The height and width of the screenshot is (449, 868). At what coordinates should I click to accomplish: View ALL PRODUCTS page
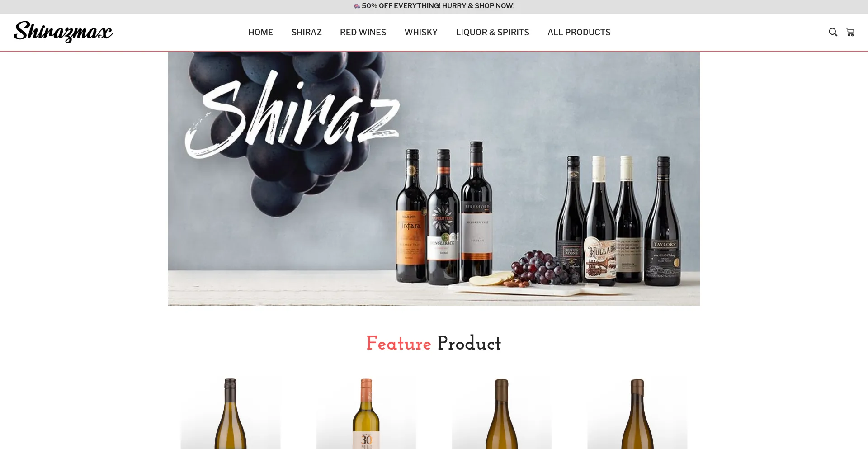[x=579, y=32]
